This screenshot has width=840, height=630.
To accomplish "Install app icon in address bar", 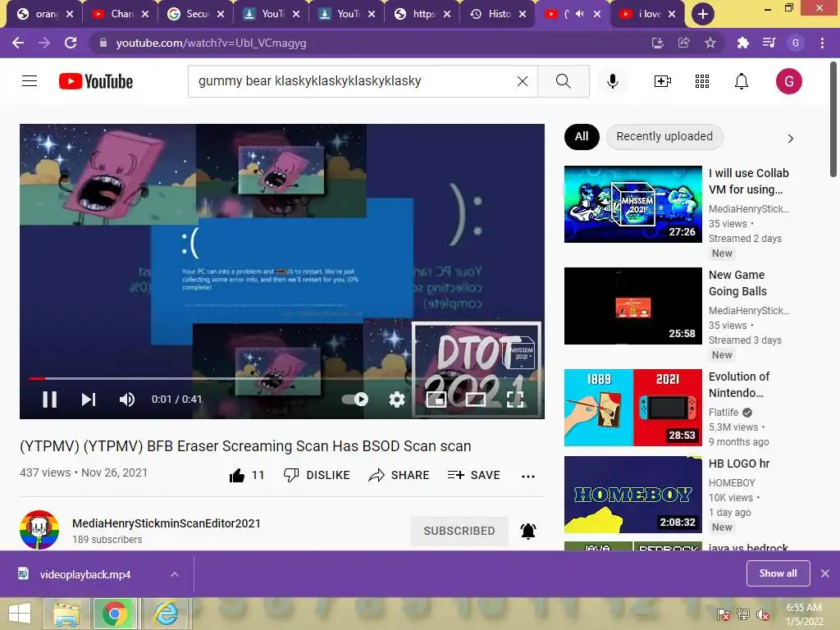I will (x=657, y=43).
